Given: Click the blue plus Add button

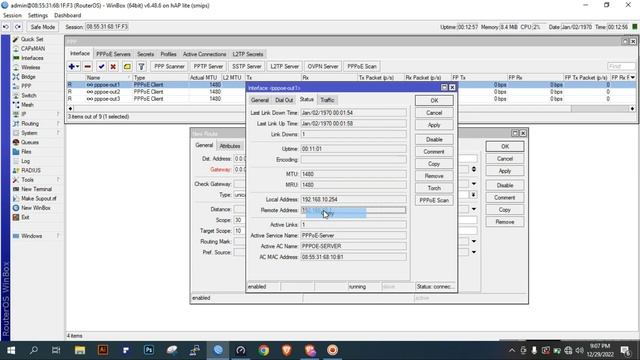Looking at the screenshot, I should click(73, 67).
